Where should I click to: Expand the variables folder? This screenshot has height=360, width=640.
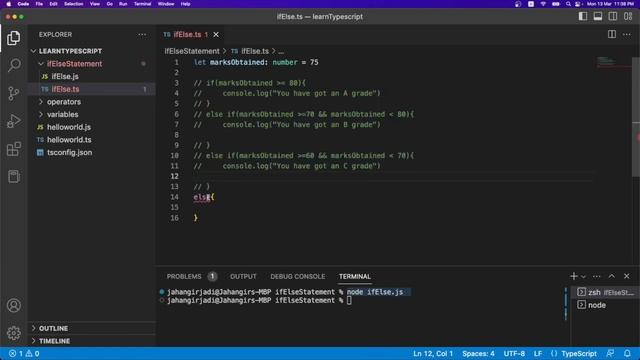[x=92, y=114]
